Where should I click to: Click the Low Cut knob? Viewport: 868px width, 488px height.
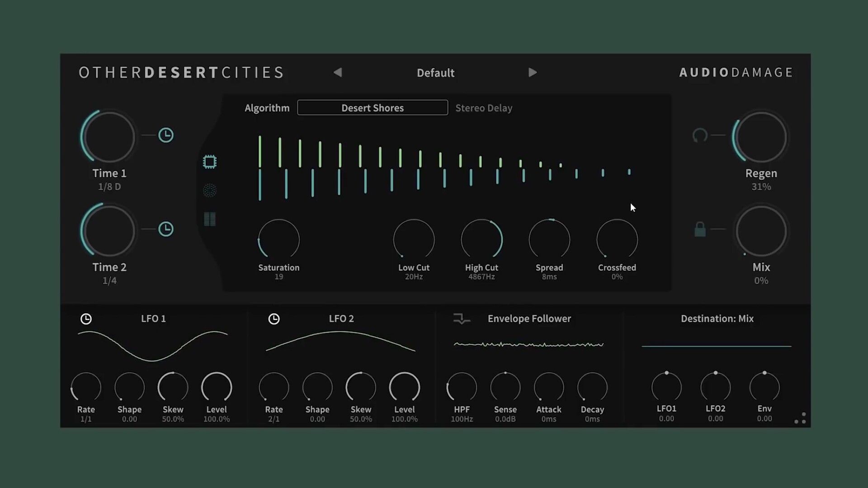pyautogui.click(x=414, y=239)
